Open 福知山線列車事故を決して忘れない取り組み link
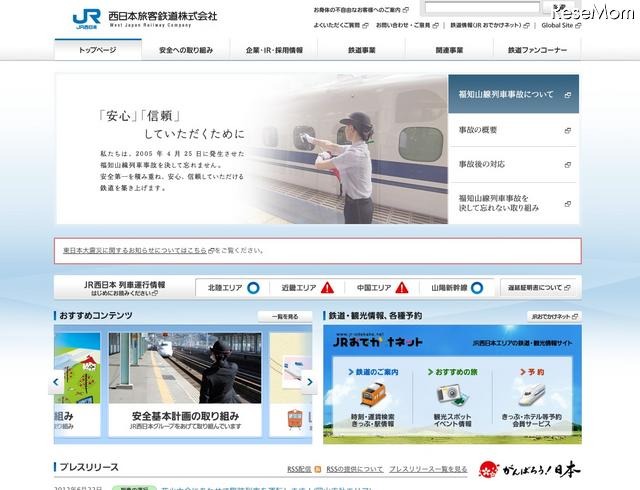Image resolution: width=640 pixels, height=490 pixels. pyautogui.click(x=513, y=203)
